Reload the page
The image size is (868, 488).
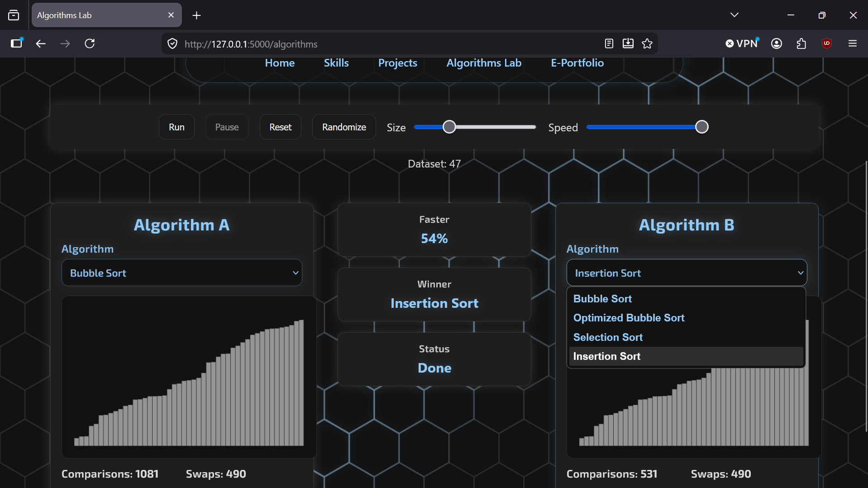90,43
